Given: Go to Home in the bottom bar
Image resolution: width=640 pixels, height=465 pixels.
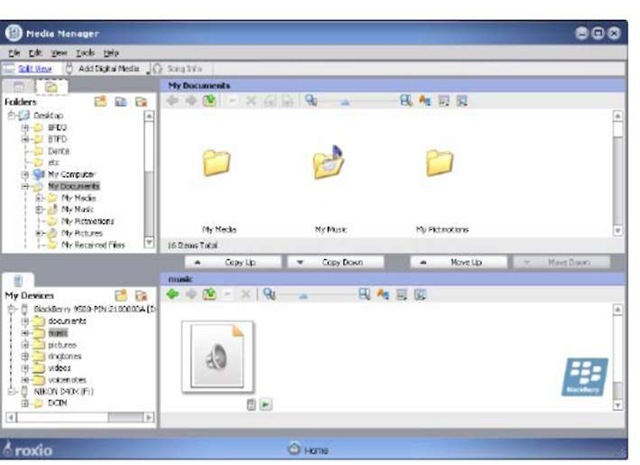Looking at the screenshot, I should (x=308, y=449).
